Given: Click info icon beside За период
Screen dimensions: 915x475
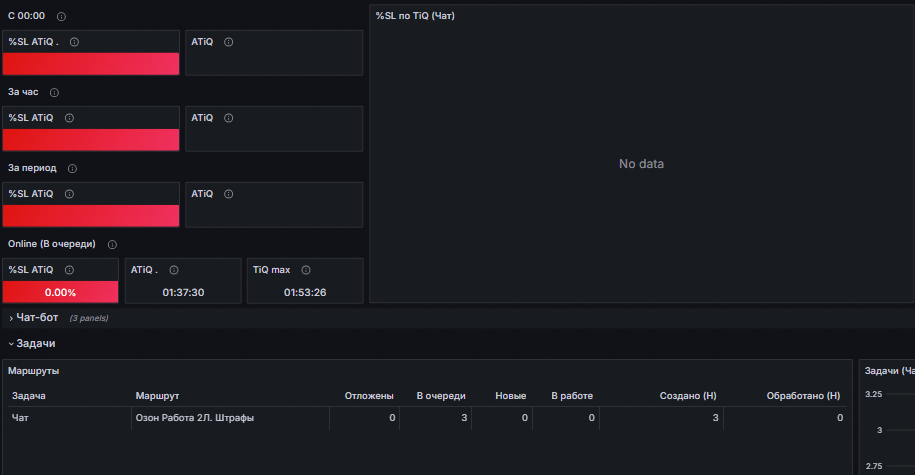Looking at the screenshot, I should 72,169.
